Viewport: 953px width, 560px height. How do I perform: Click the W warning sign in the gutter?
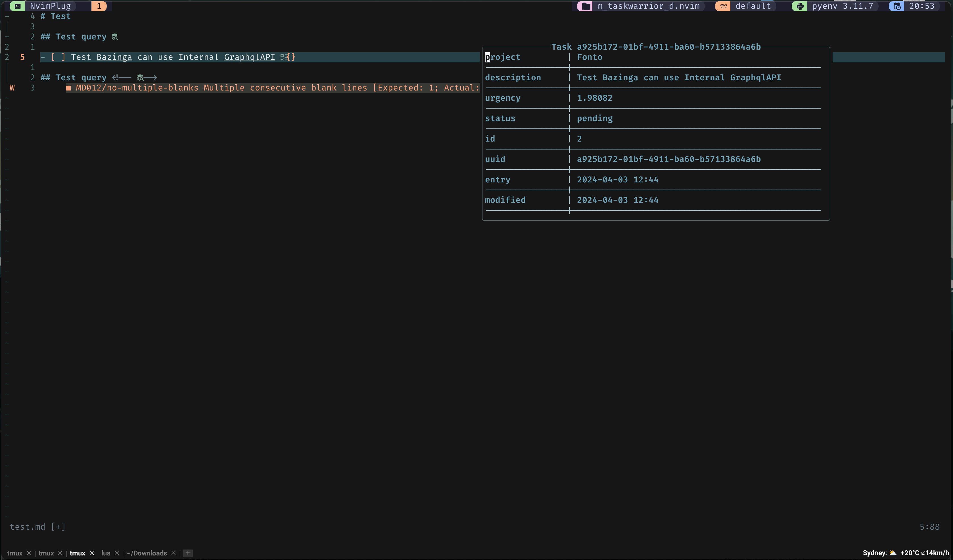[12, 88]
